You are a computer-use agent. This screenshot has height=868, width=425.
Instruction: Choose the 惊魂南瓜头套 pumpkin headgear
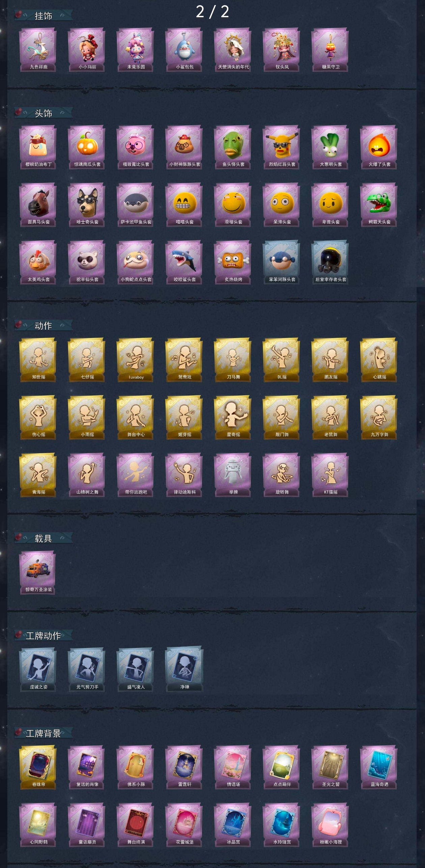87,147
